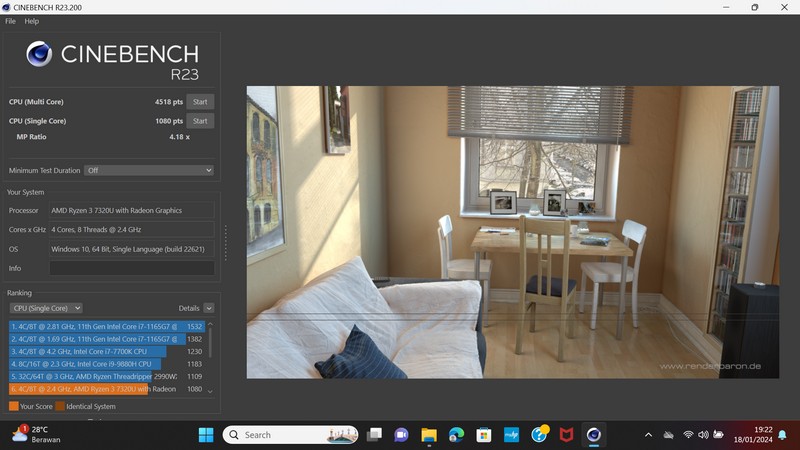
Task: Expand Minimum Test Duration dropdown
Action: [x=149, y=170]
